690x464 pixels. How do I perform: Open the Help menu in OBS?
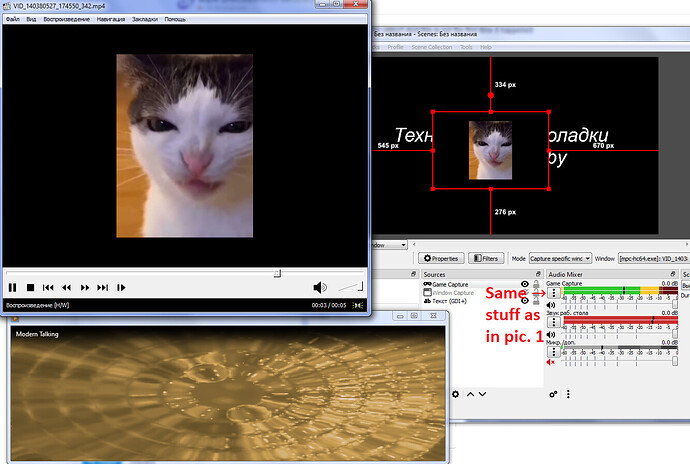coord(486,47)
